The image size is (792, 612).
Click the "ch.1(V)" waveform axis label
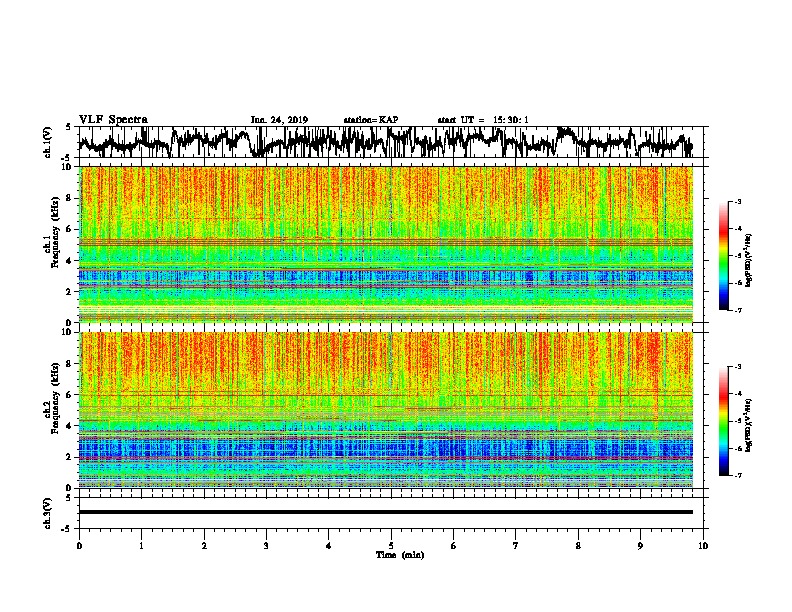[48, 142]
